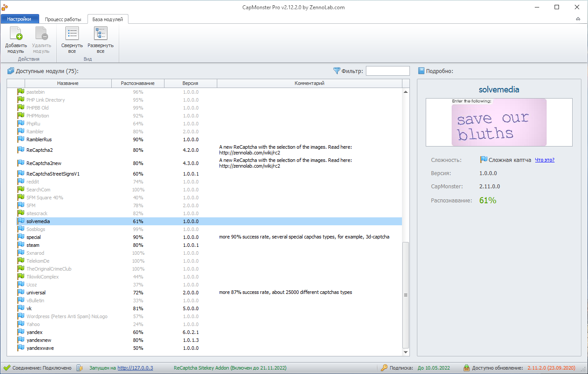Click the list scrollbar up arrow
This screenshot has height=374, width=588.
click(x=405, y=92)
